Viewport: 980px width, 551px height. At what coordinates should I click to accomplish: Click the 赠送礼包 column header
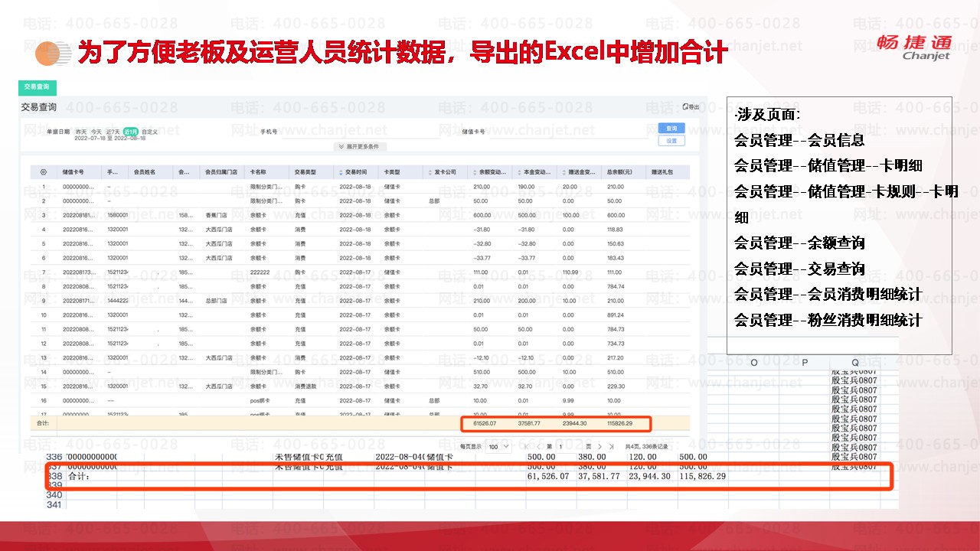(668, 172)
